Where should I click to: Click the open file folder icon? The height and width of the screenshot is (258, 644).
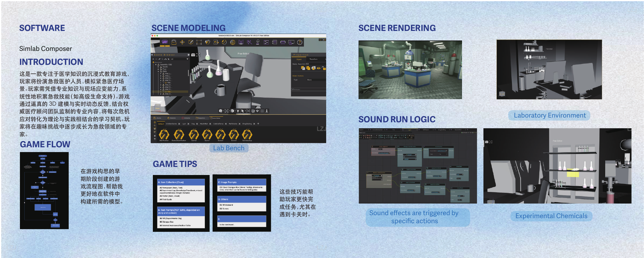click(x=174, y=42)
